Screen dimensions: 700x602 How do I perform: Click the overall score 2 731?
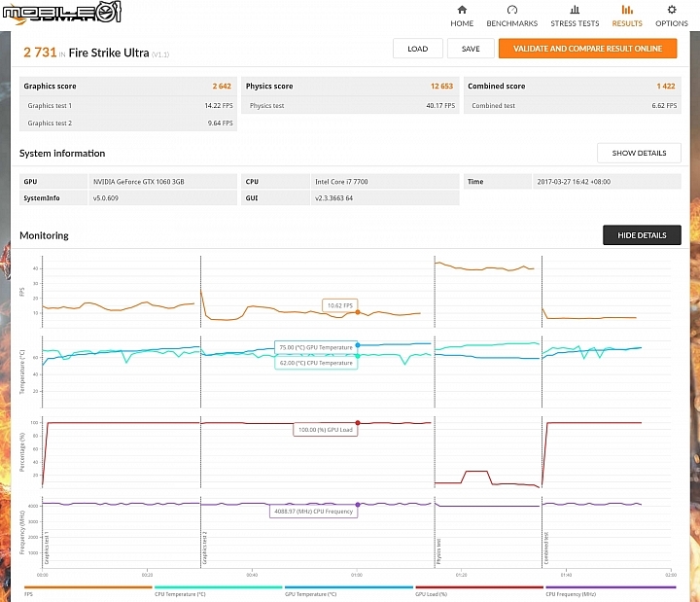click(40, 53)
